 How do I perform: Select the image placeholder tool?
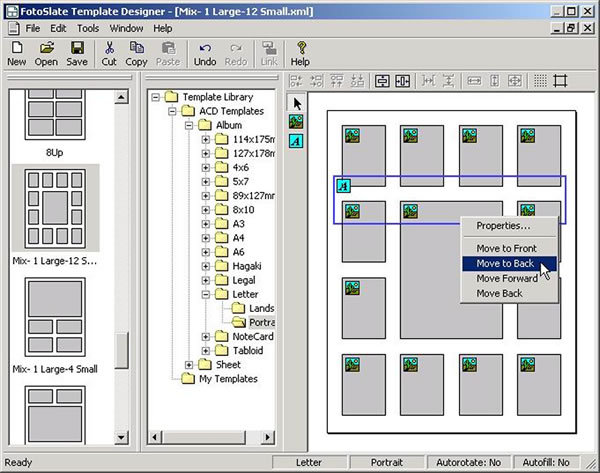click(296, 122)
